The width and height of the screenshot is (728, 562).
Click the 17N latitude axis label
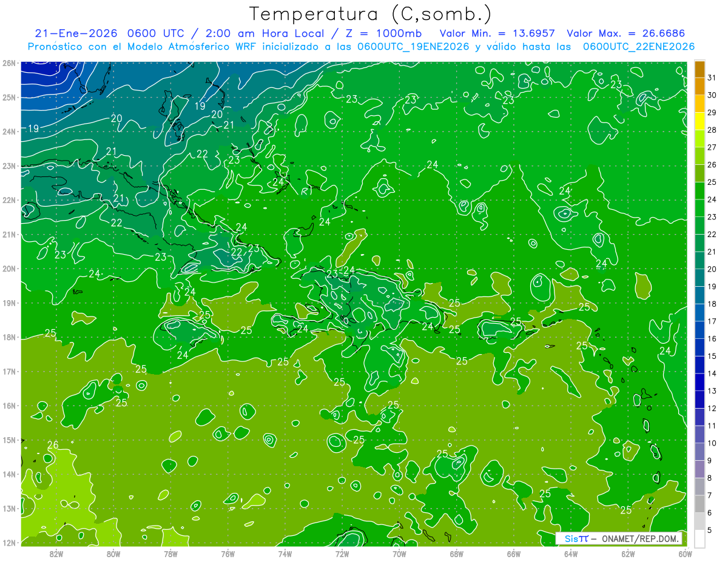click(9, 372)
